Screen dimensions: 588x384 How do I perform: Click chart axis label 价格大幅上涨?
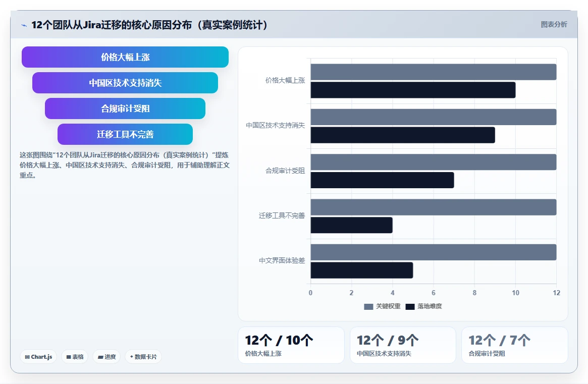point(285,80)
